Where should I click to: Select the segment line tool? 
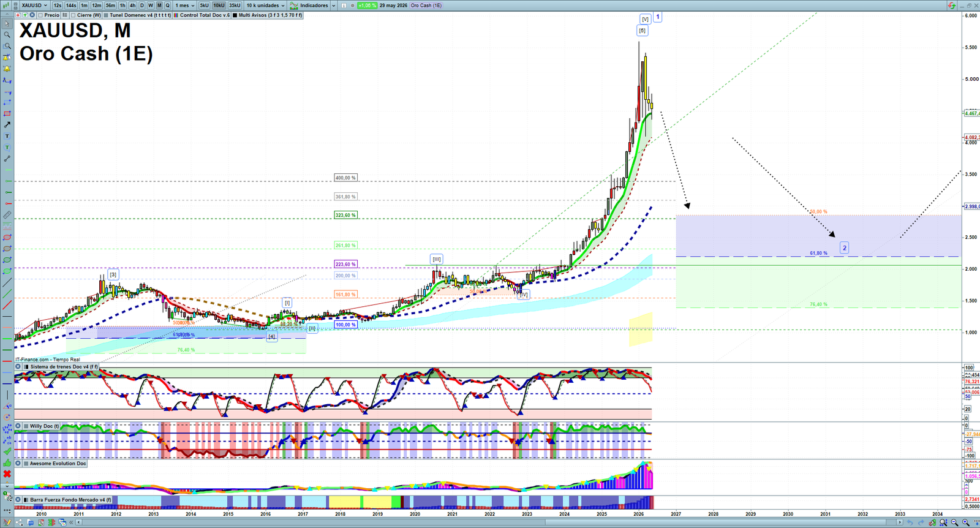click(7, 159)
